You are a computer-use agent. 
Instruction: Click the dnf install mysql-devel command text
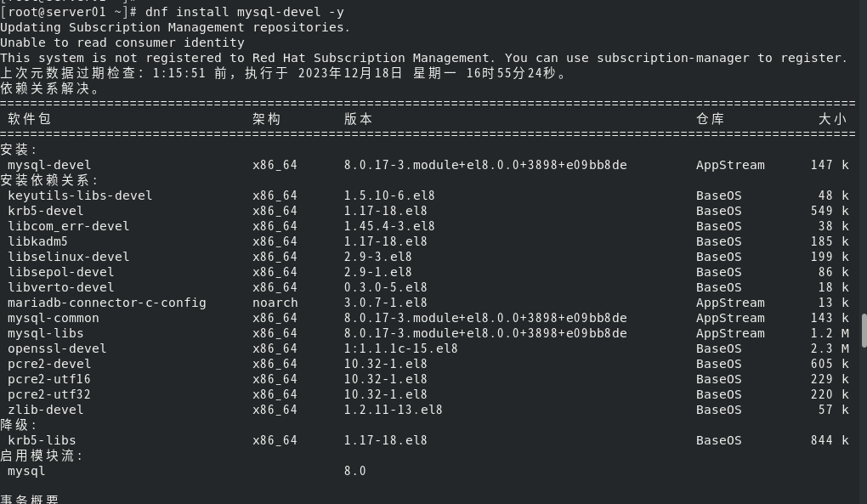245,12
